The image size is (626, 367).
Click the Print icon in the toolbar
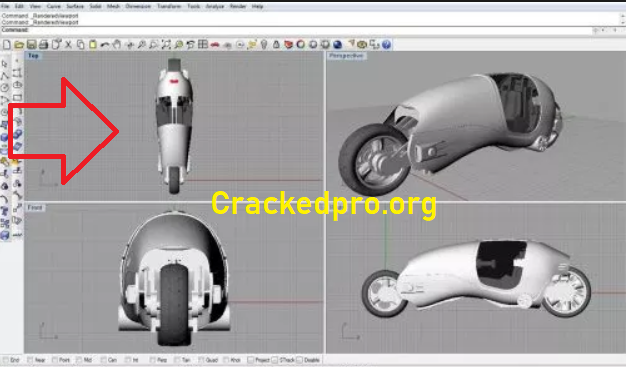44,45
